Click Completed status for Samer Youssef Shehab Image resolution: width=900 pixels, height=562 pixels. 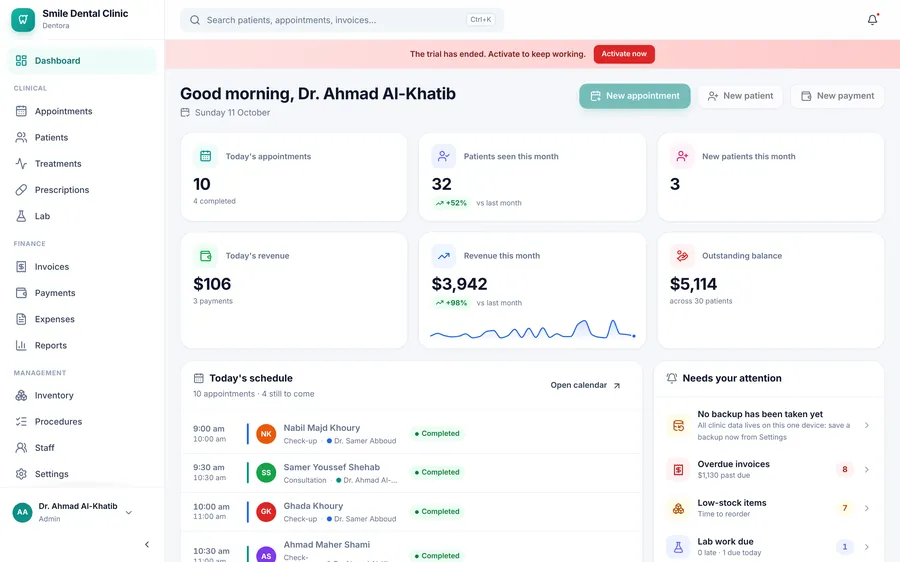[437, 472]
